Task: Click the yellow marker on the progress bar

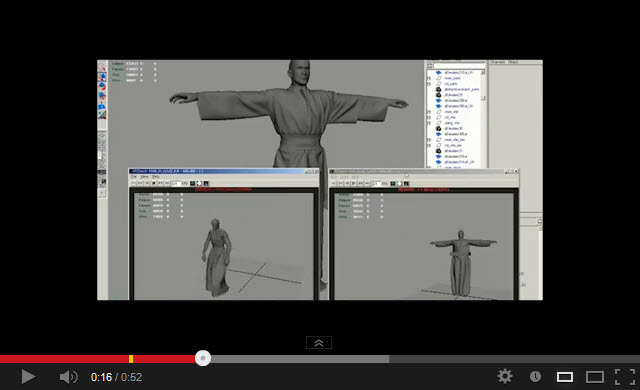Action: point(131,359)
